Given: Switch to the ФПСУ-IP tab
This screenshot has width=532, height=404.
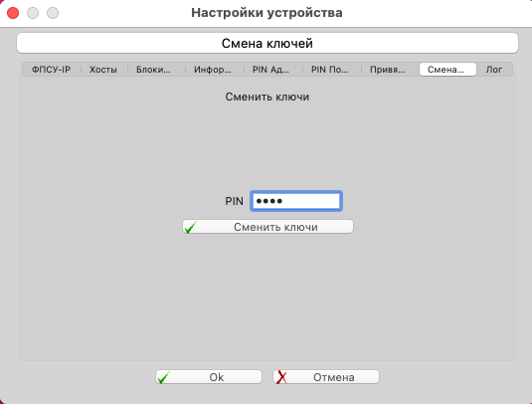Looking at the screenshot, I should [x=52, y=70].
